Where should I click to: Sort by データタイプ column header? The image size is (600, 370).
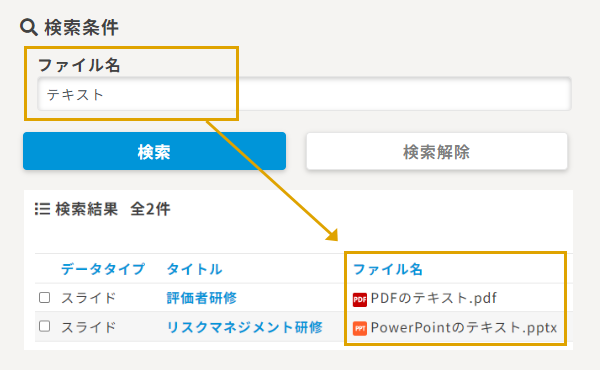pyautogui.click(x=103, y=269)
